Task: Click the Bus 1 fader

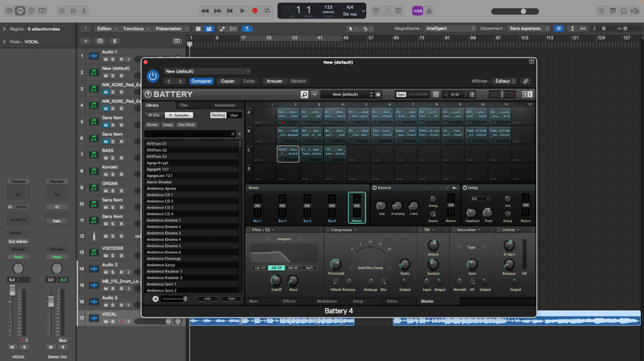Action: [258, 206]
